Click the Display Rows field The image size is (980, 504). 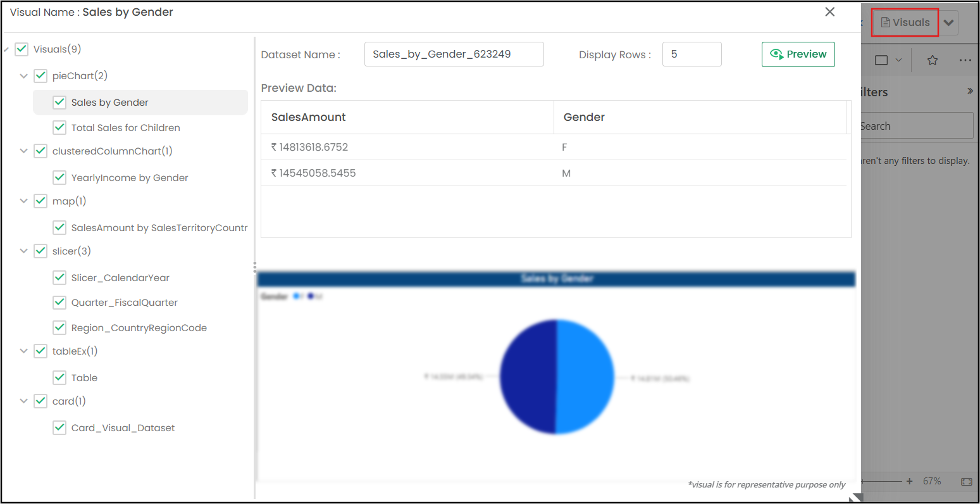point(692,54)
